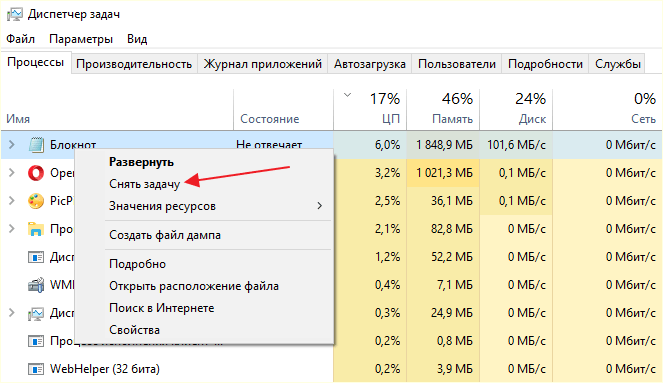Click the 3,9 МБ memory cell
The image size is (663, 383).
[443, 369]
